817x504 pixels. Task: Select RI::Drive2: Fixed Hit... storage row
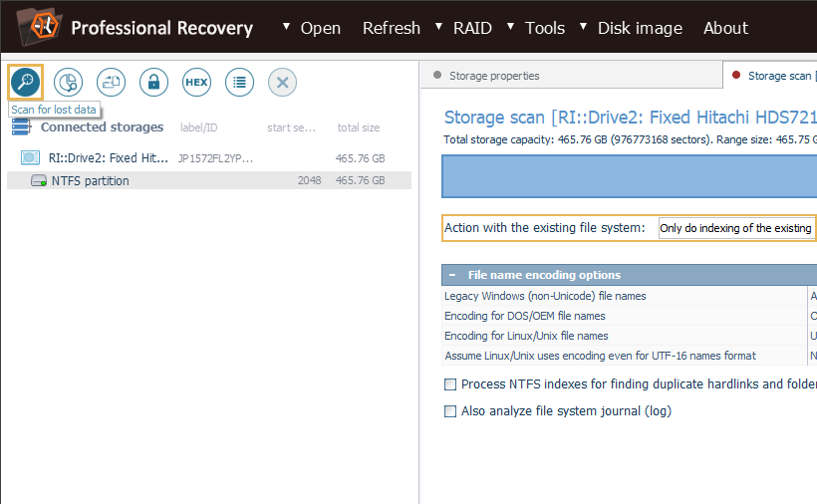click(x=209, y=158)
